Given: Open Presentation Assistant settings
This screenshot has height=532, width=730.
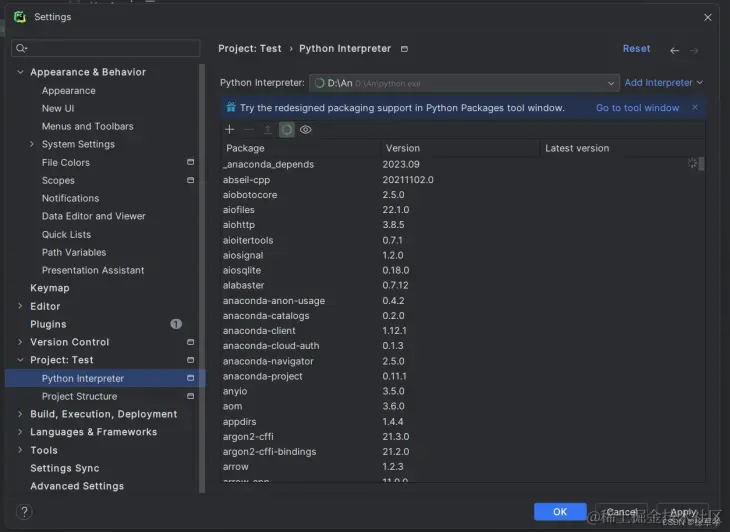Looking at the screenshot, I should tap(93, 270).
